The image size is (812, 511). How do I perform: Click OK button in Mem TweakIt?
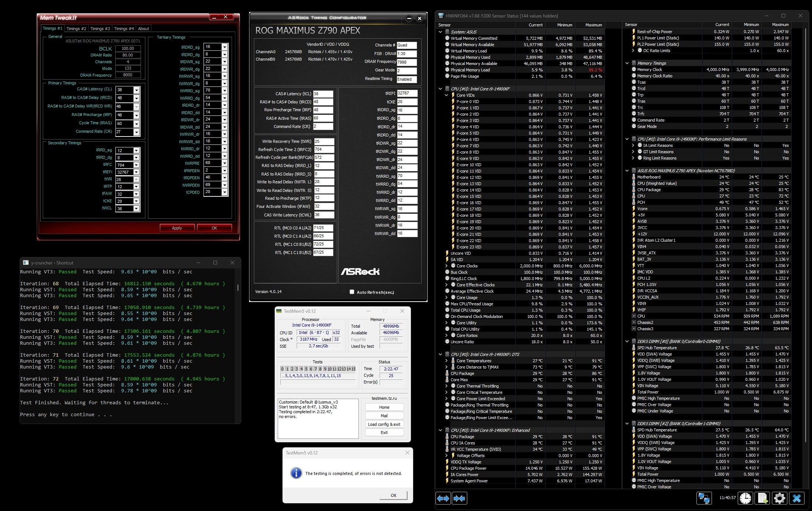point(215,228)
